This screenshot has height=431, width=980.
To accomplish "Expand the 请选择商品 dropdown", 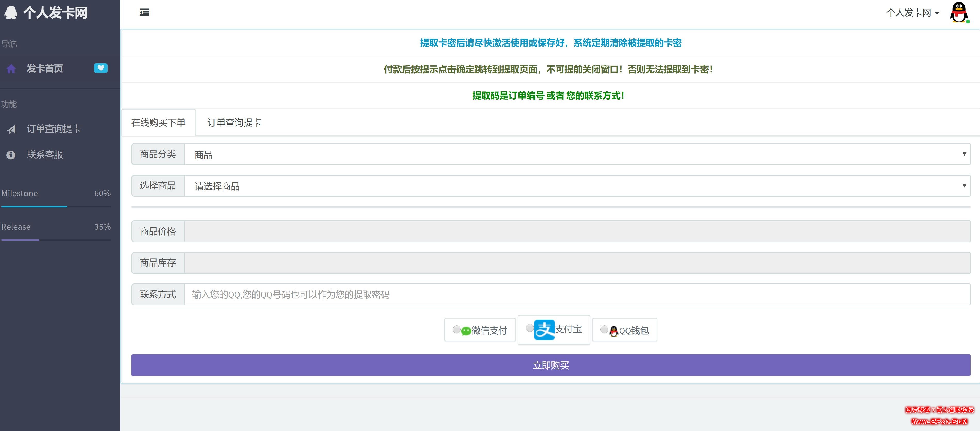I will (577, 186).
